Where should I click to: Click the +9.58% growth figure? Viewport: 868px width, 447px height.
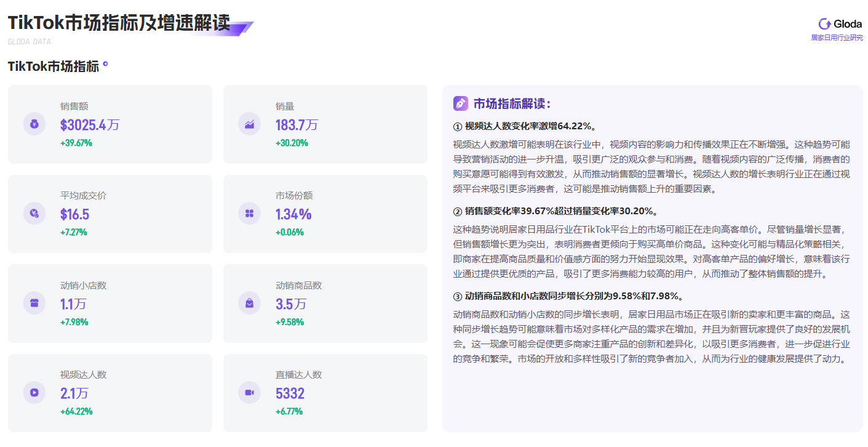click(290, 322)
